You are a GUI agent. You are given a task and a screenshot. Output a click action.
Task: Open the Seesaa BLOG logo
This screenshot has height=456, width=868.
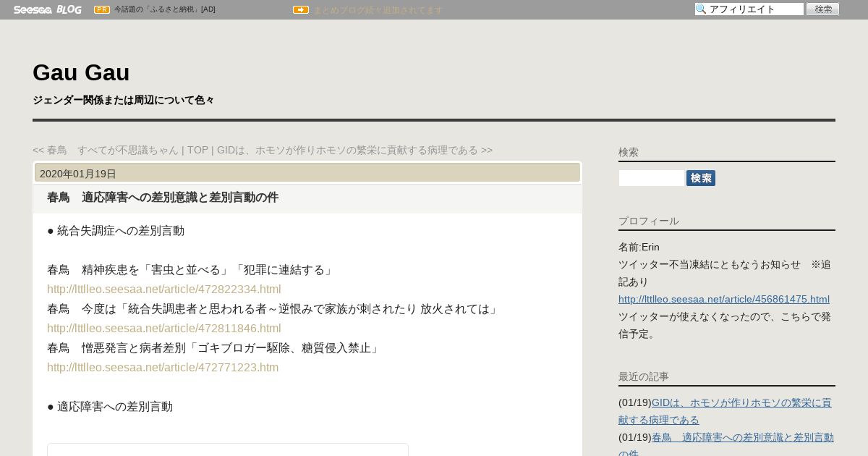pos(47,9)
